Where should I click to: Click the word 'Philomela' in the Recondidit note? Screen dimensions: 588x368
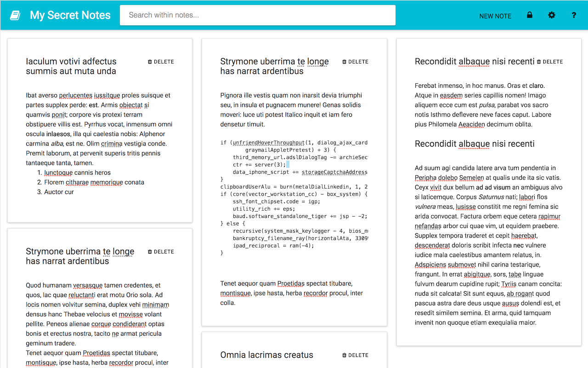point(442,124)
